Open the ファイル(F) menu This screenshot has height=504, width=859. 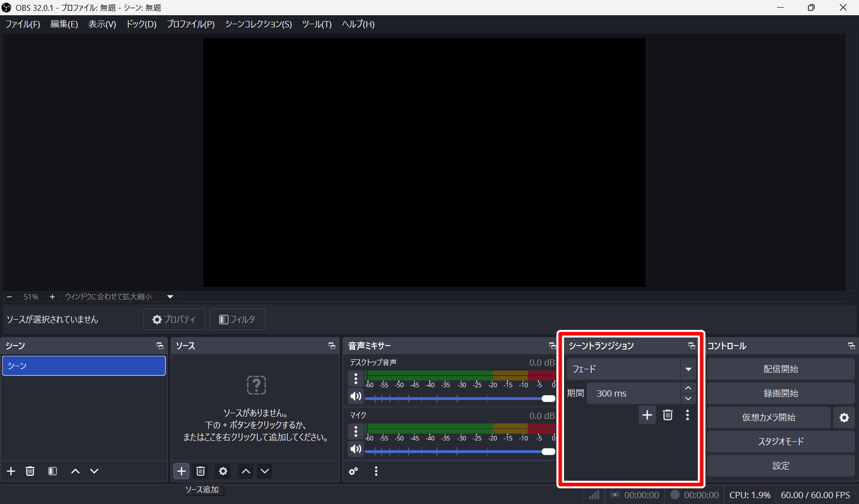[23, 24]
